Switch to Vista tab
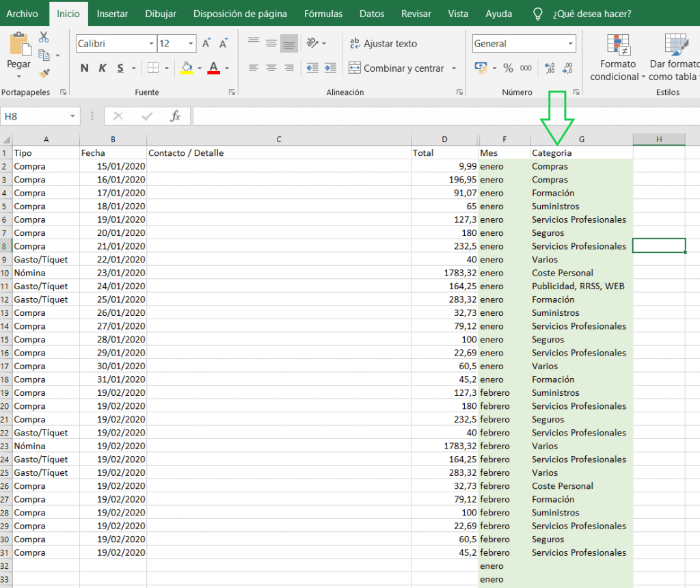 pyautogui.click(x=458, y=14)
